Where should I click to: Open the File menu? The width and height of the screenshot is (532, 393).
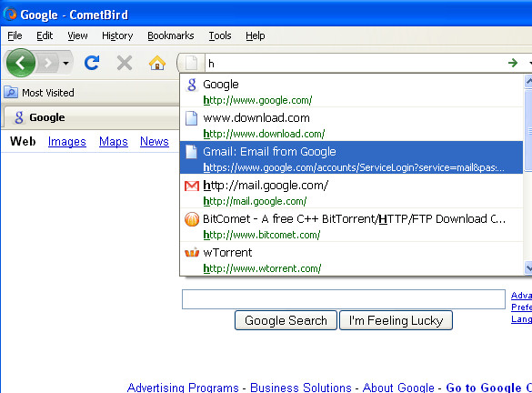15,35
